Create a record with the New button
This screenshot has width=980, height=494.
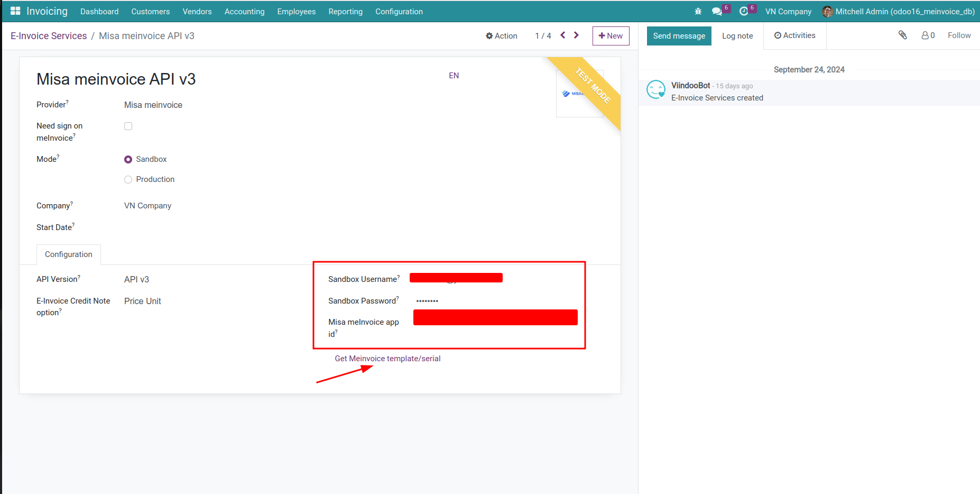click(x=611, y=35)
